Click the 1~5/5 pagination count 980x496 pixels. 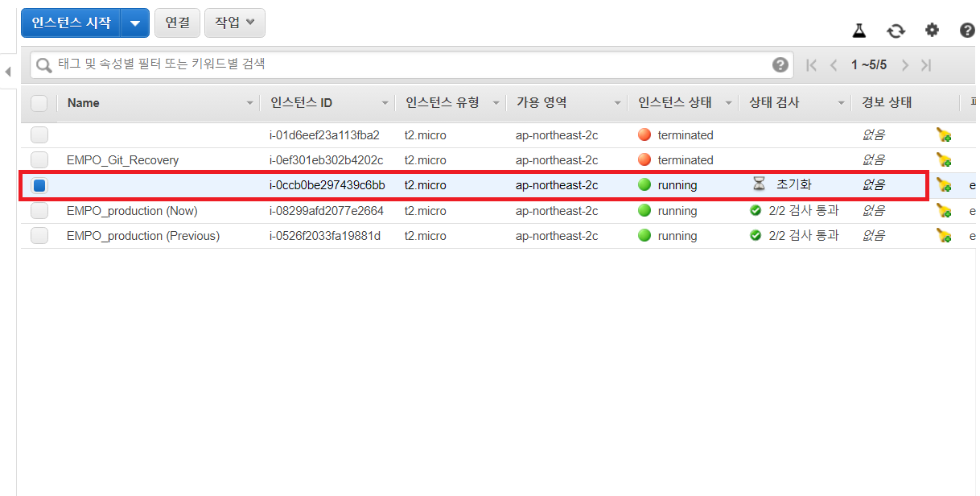click(x=869, y=65)
